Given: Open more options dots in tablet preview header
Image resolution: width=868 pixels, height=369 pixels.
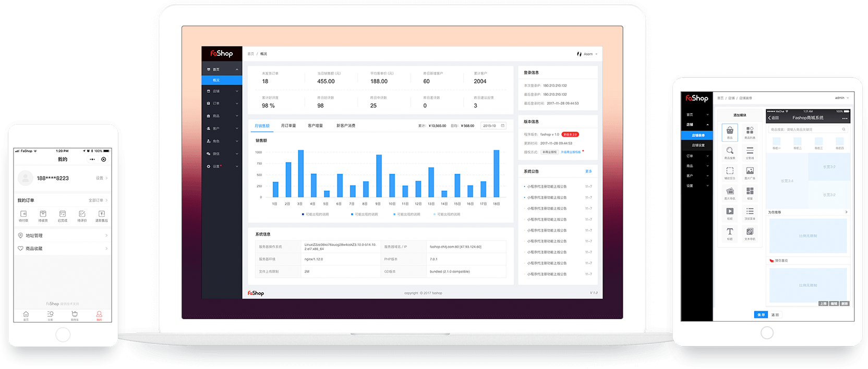Looking at the screenshot, I should point(845,118).
